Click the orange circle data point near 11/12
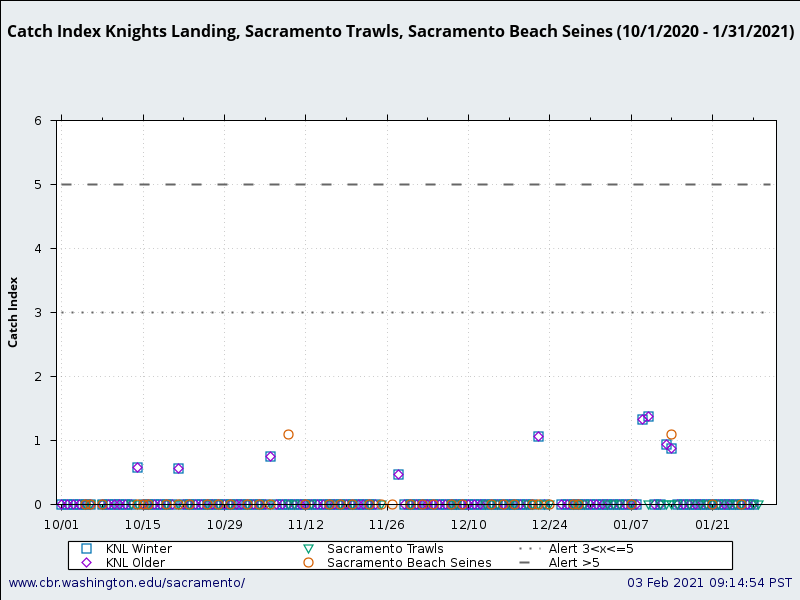The image size is (800, 600). pos(288,434)
